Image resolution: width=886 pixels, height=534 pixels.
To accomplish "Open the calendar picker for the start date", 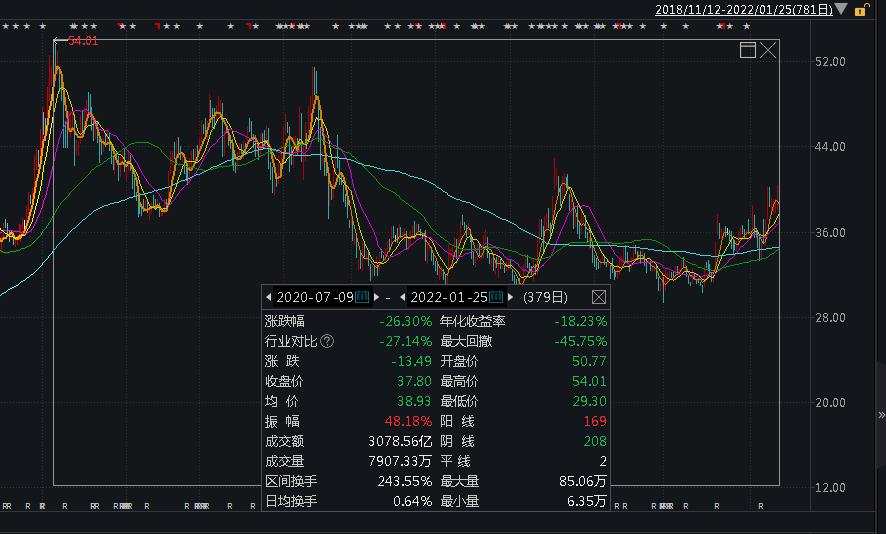I will [x=362, y=297].
